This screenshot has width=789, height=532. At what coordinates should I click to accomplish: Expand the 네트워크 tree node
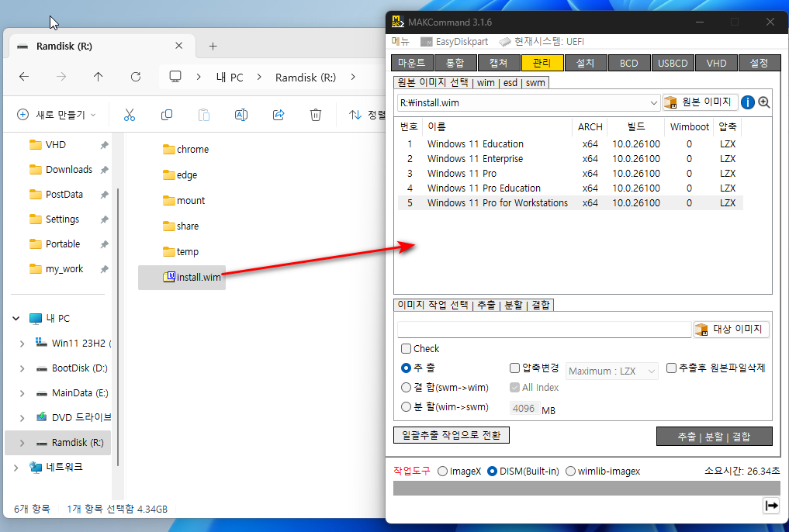pos(16,468)
